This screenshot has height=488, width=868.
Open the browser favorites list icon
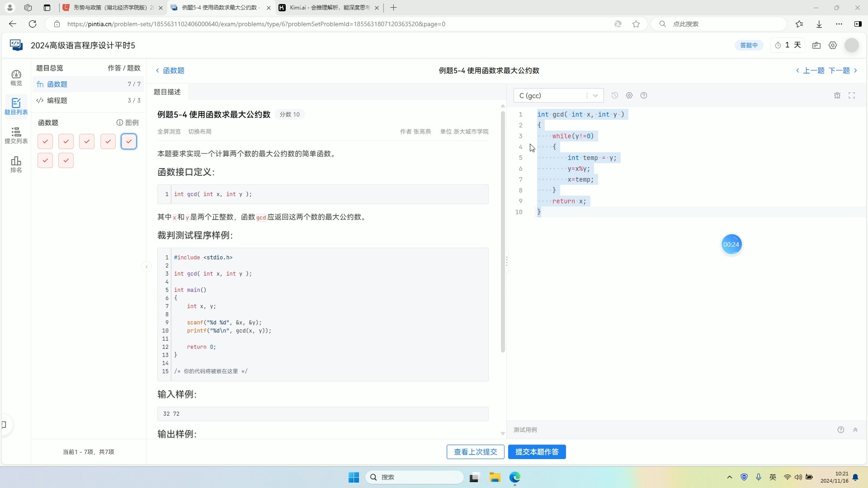(799, 24)
